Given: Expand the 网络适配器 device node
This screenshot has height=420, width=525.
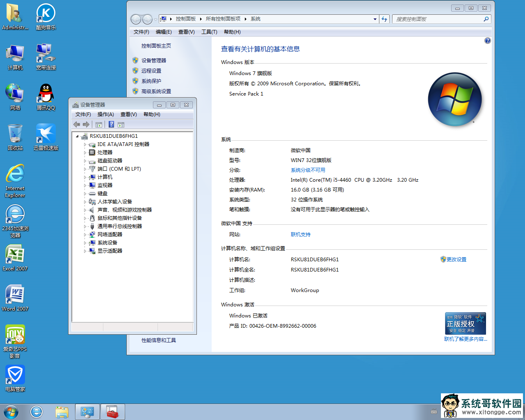Looking at the screenshot, I should [85, 235].
